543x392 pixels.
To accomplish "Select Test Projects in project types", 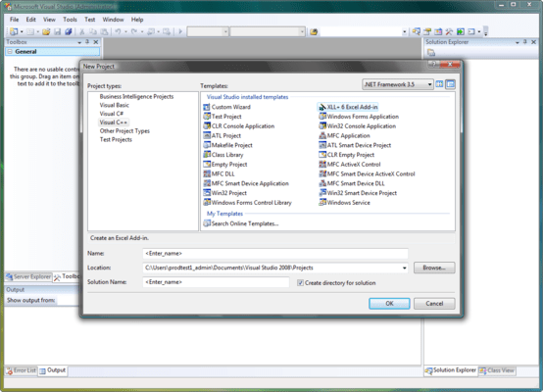I will 116,139.
